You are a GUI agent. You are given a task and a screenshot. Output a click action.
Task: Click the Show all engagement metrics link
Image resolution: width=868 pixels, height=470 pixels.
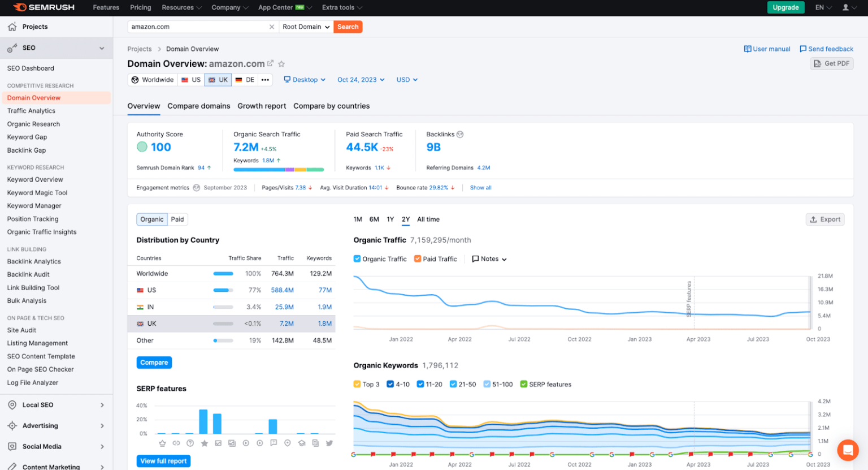[x=480, y=187]
